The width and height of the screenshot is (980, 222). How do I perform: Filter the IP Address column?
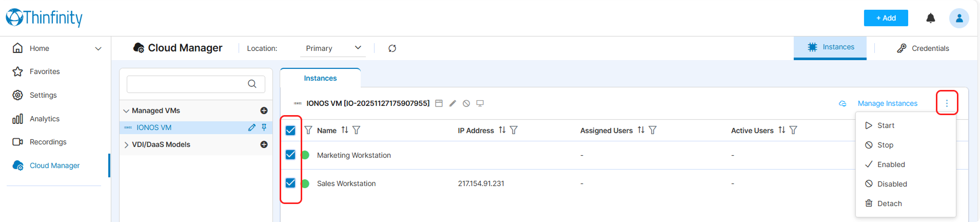(514, 131)
